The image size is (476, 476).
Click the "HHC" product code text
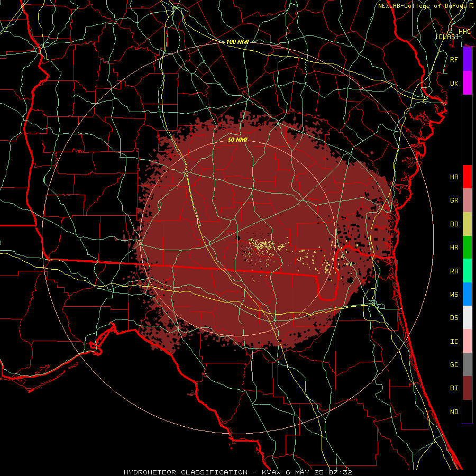(464, 32)
